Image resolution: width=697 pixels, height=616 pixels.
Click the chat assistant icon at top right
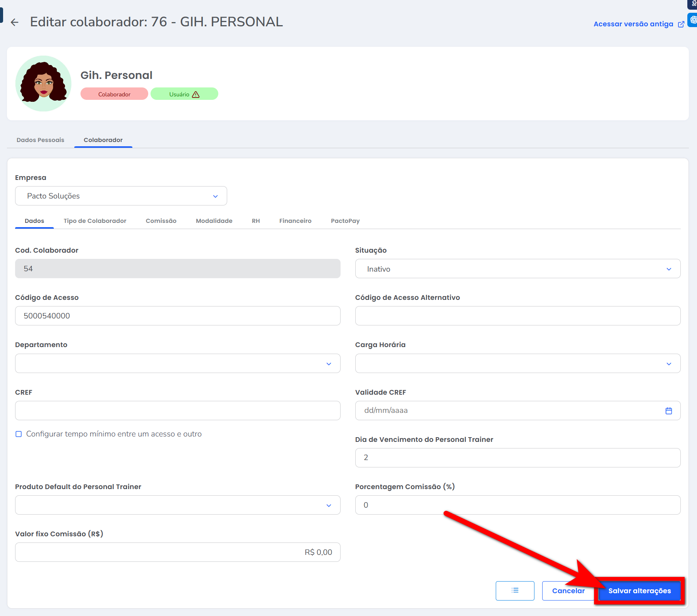point(693,20)
